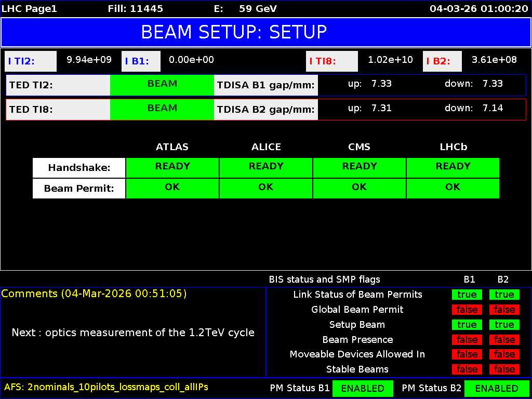The width and height of the screenshot is (532, 399).
Task: Select the green BEAM indicator for TED TI8
Action: pyautogui.click(x=162, y=109)
